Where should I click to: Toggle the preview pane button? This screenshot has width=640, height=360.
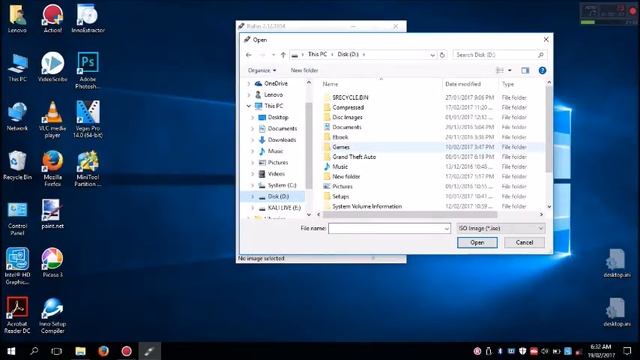point(525,71)
